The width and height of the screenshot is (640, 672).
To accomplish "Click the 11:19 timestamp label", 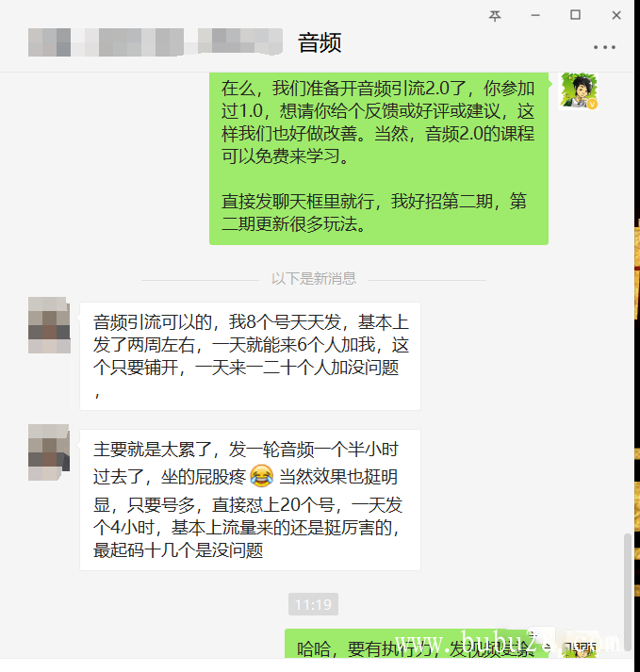I will pos(313,604).
